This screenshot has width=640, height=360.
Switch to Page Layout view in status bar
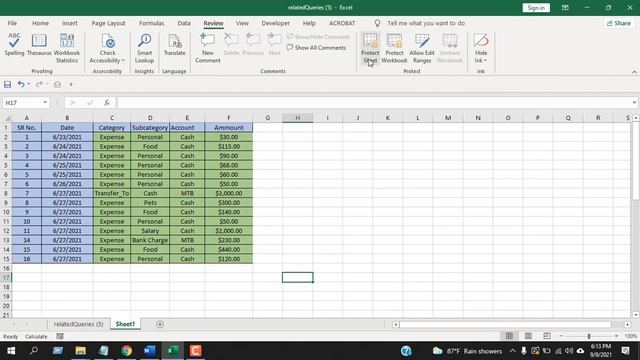coord(528,336)
